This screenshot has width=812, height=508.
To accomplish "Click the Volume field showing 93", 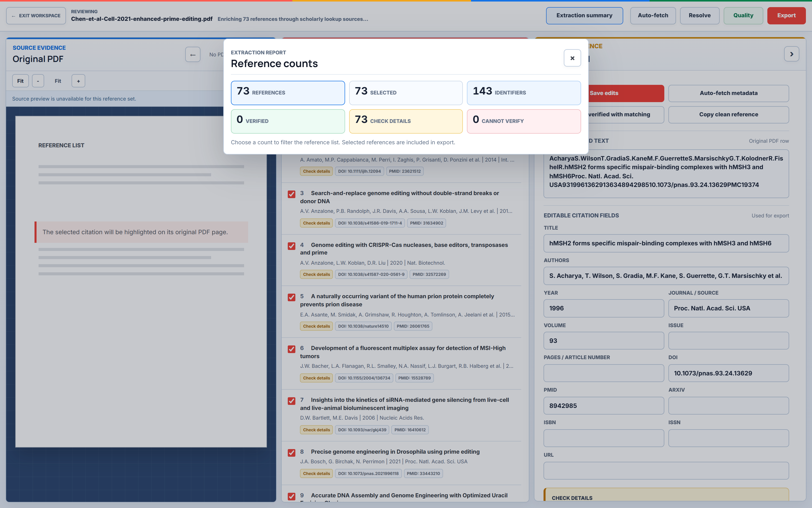I will (604, 341).
